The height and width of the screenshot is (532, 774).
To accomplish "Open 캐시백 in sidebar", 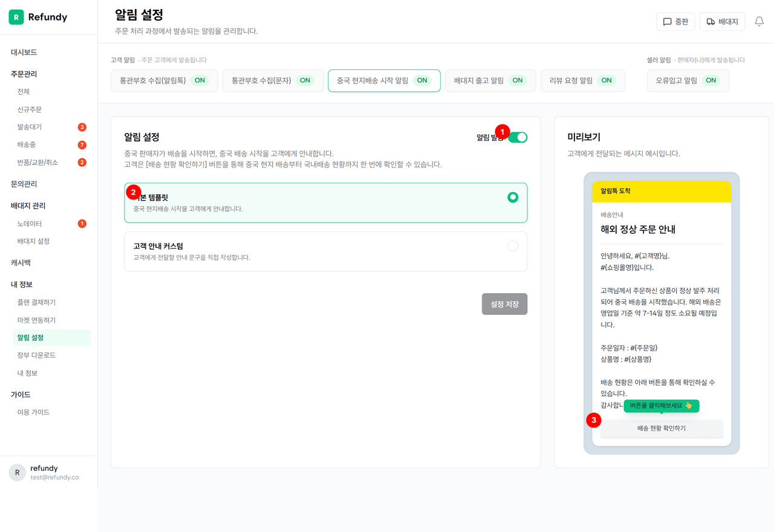I will pos(21,263).
